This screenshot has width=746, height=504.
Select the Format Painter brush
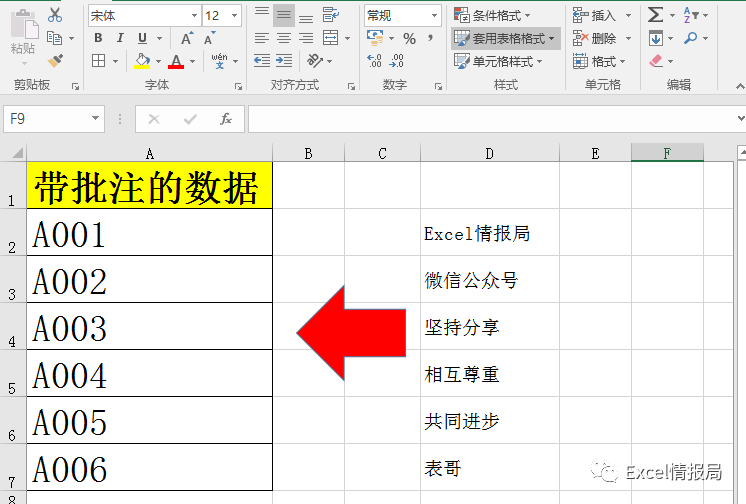pyautogui.click(x=55, y=61)
